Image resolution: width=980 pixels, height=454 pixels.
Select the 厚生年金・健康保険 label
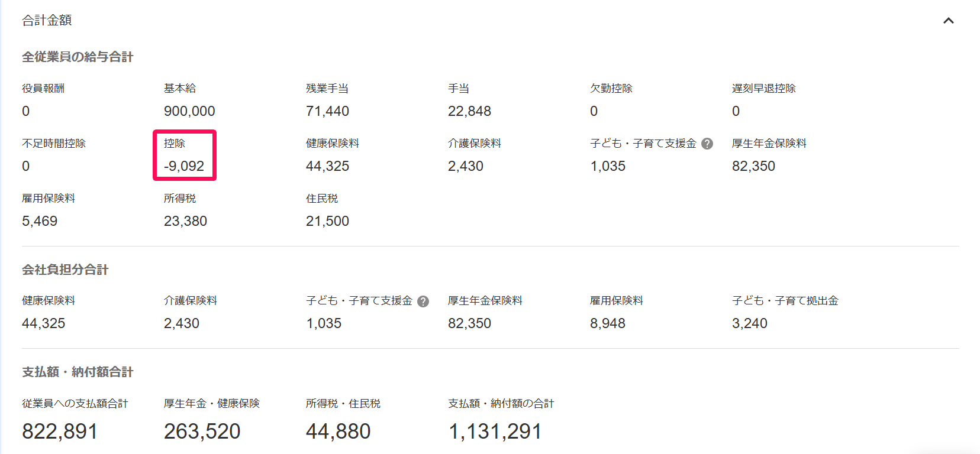coord(212,403)
